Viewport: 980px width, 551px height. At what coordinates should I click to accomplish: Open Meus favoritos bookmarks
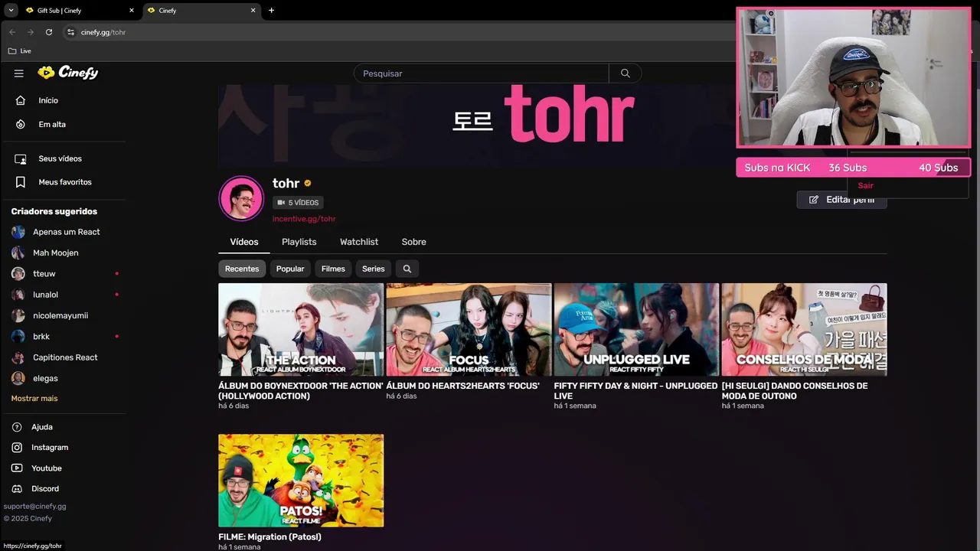65,182
